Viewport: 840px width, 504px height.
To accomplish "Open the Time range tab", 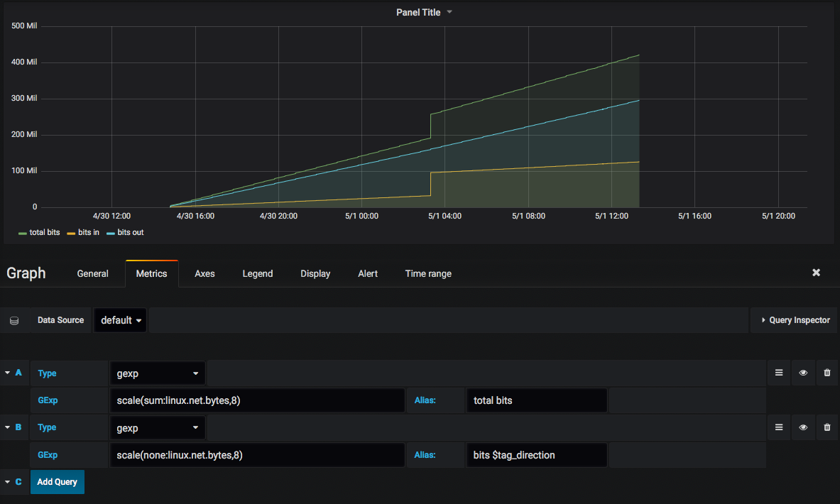I will click(428, 273).
